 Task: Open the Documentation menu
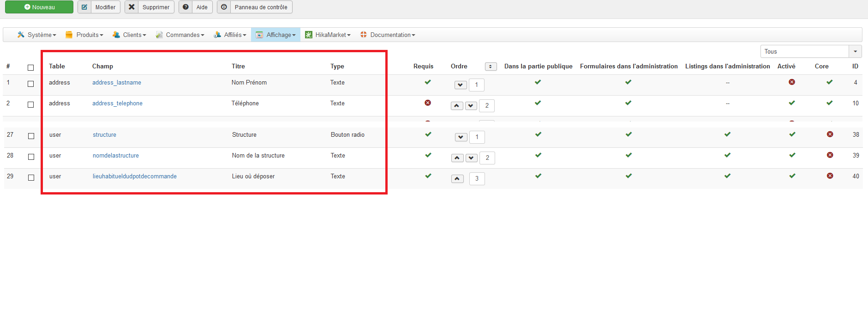tap(388, 35)
